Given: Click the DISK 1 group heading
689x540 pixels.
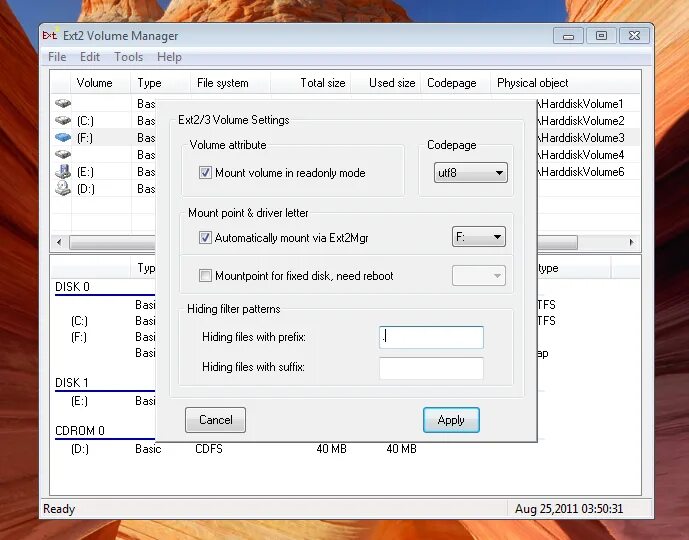Looking at the screenshot, I should click(72, 383).
